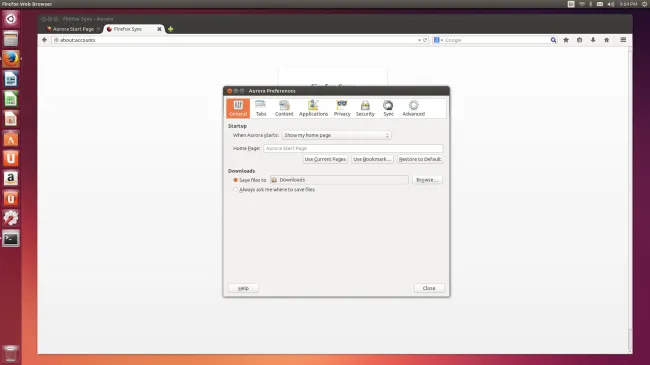Open the Security preferences pane
650x365 pixels.
[365, 108]
